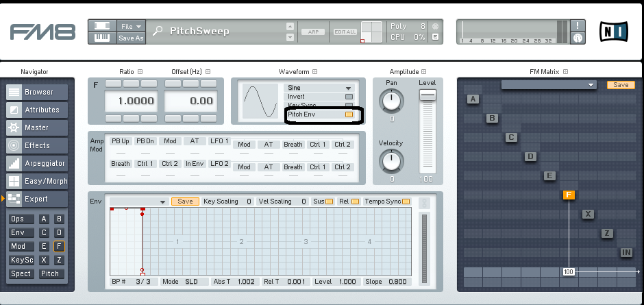
Task: Open the Pitch expert view
Action: (x=52, y=273)
